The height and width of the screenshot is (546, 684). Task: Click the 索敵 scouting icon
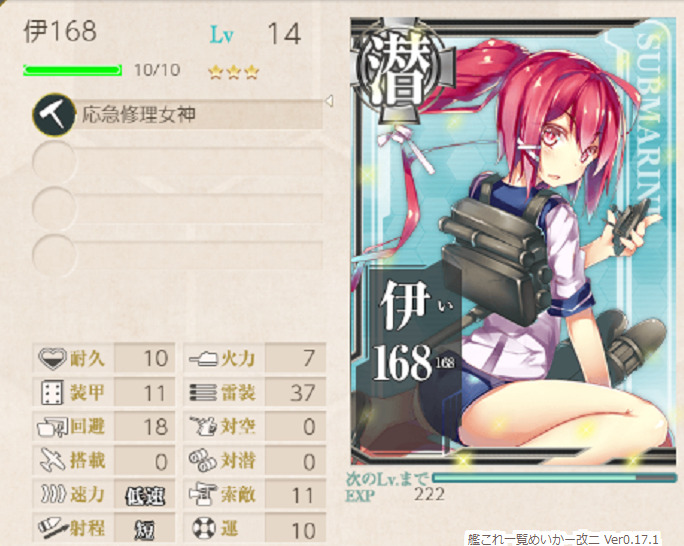203,493
